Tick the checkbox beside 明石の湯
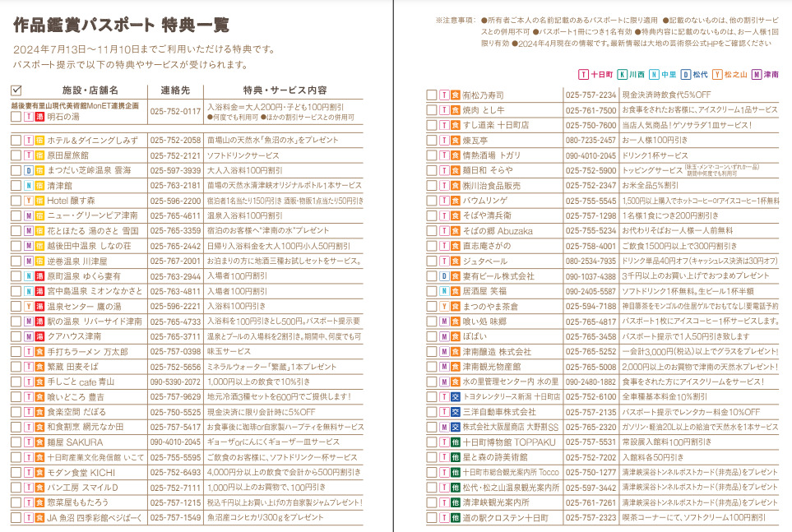This screenshot has height=532, width=792. coord(16,117)
